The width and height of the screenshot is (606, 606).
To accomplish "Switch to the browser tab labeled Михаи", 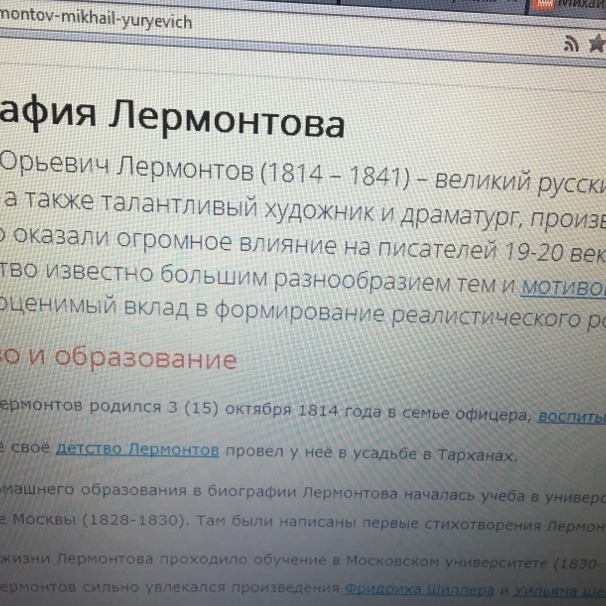I will click(x=569, y=4).
